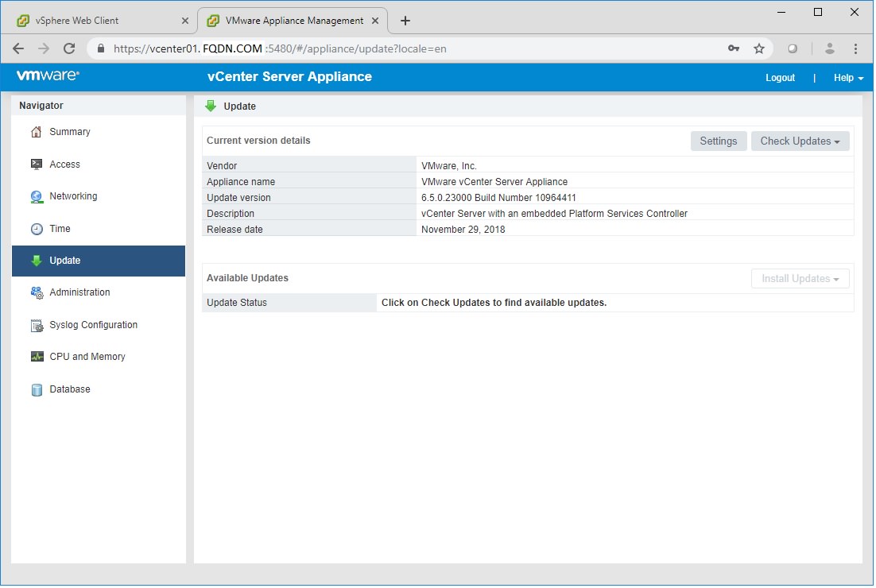876x588 pixels.
Task: Click the padlock icon in the address bar
Action: coord(101,48)
